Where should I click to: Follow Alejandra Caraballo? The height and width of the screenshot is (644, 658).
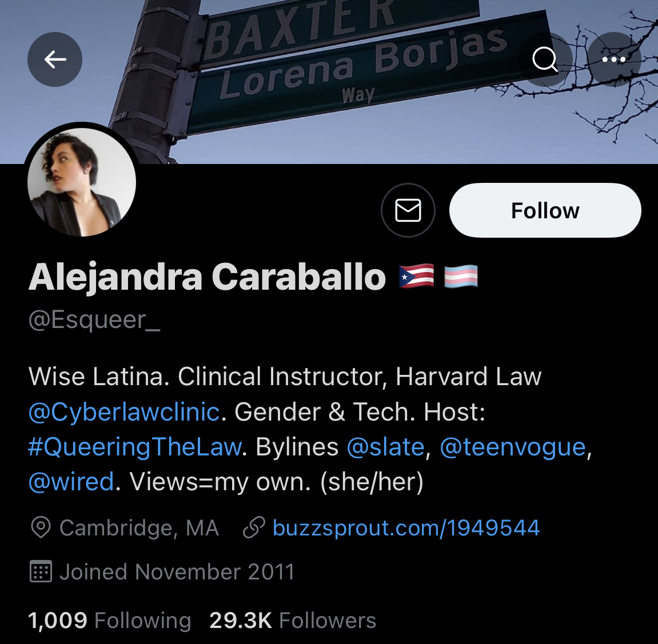(545, 210)
